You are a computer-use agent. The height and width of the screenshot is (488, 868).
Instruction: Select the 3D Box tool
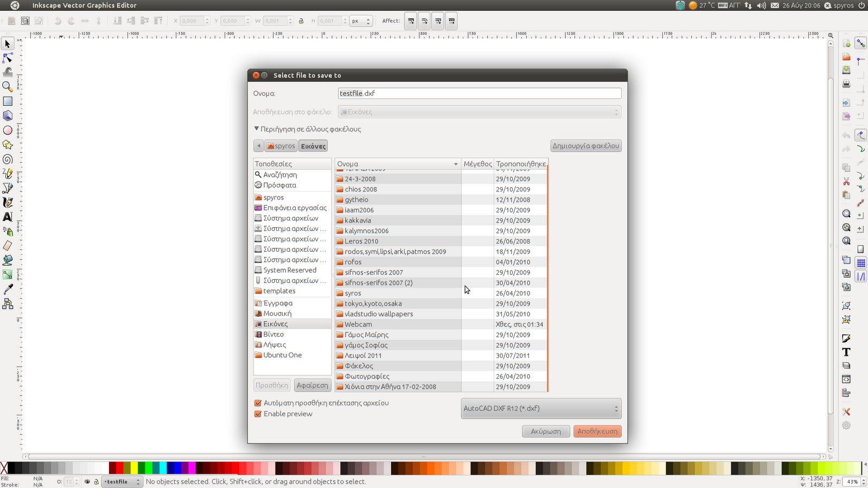click(8, 115)
